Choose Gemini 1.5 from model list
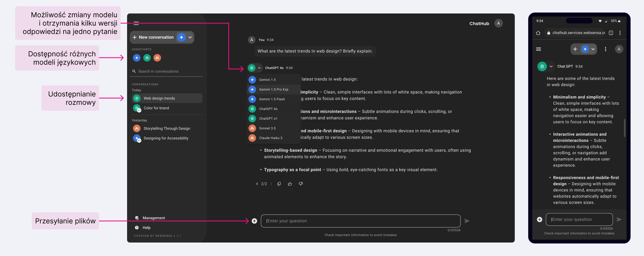The width and height of the screenshot is (644, 256). click(274, 80)
